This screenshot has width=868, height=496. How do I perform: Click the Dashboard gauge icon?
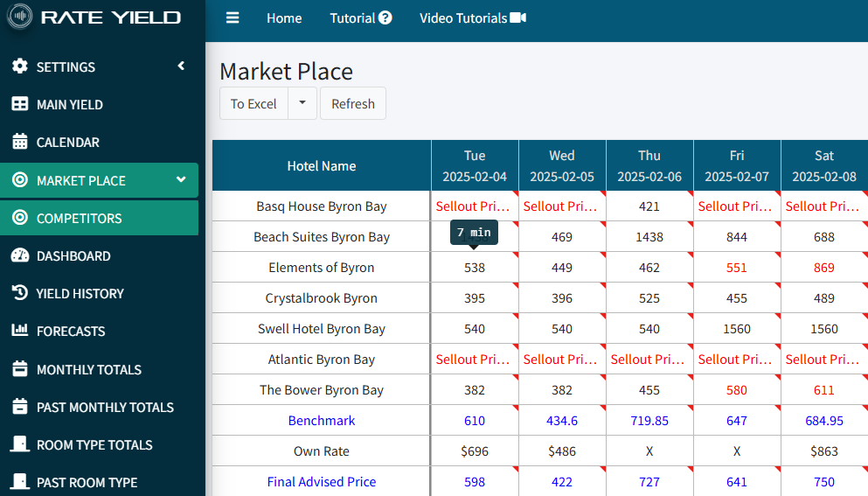(x=20, y=256)
